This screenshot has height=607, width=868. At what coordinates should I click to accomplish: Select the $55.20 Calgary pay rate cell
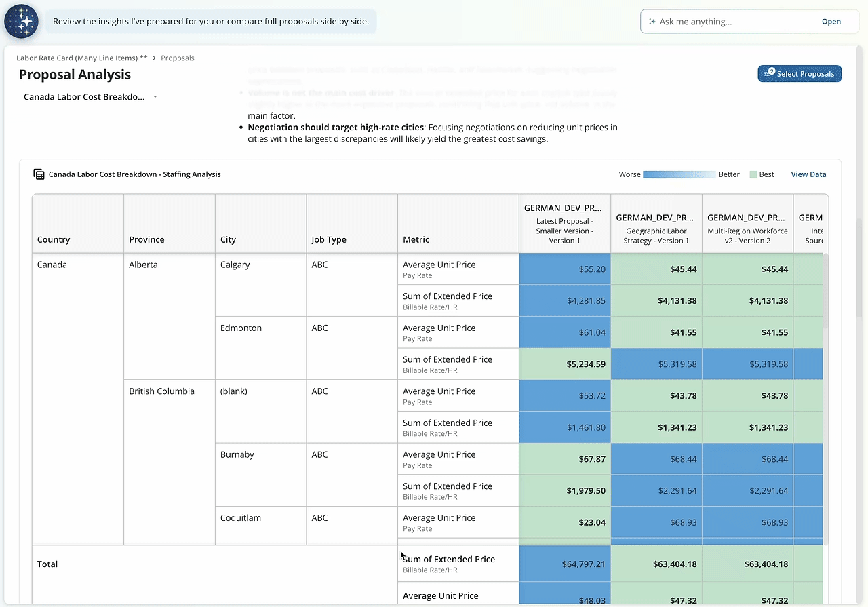pos(565,269)
